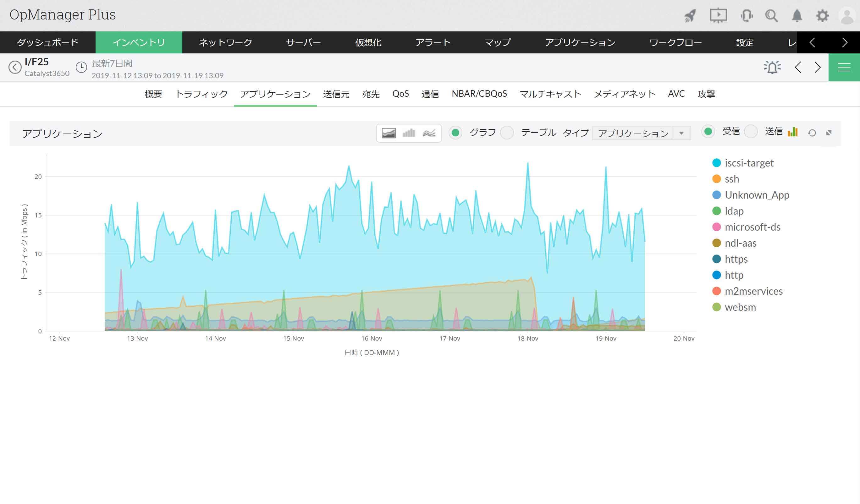
Task: Click the headset support icon
Action: pyautogui.click(x=746, y=16)
